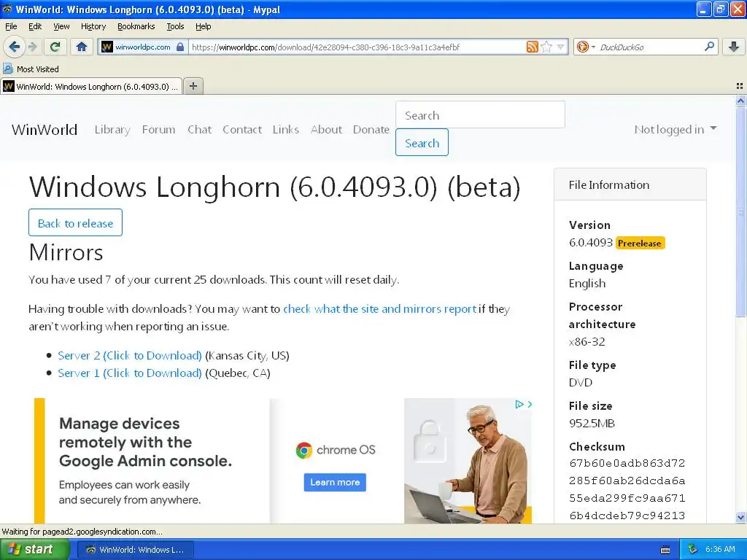
Task: Click the page scrollbar up arrow
Action: click(x=740, y=101)
